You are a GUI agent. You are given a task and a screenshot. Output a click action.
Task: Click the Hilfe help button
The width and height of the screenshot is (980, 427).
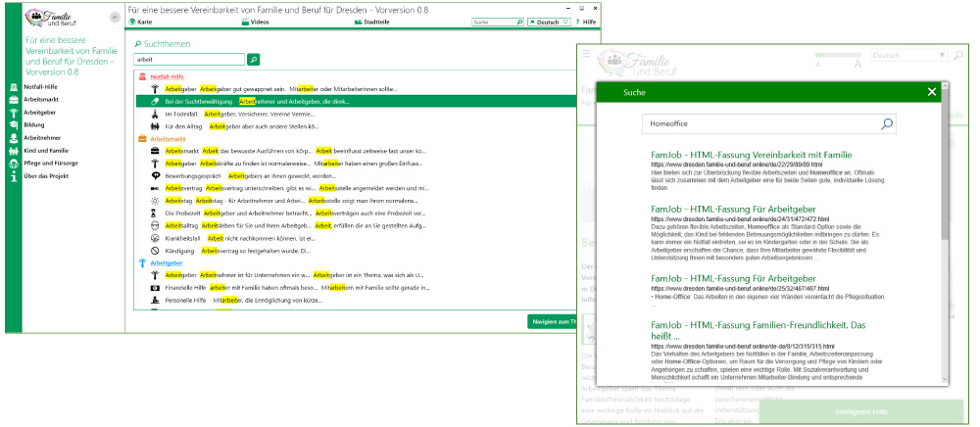585,21
